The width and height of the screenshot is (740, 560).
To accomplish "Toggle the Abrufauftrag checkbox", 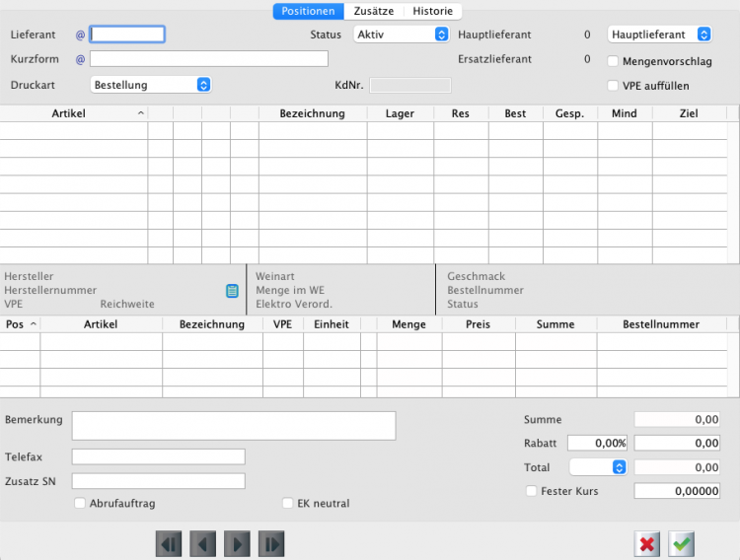I will (80, 504).
